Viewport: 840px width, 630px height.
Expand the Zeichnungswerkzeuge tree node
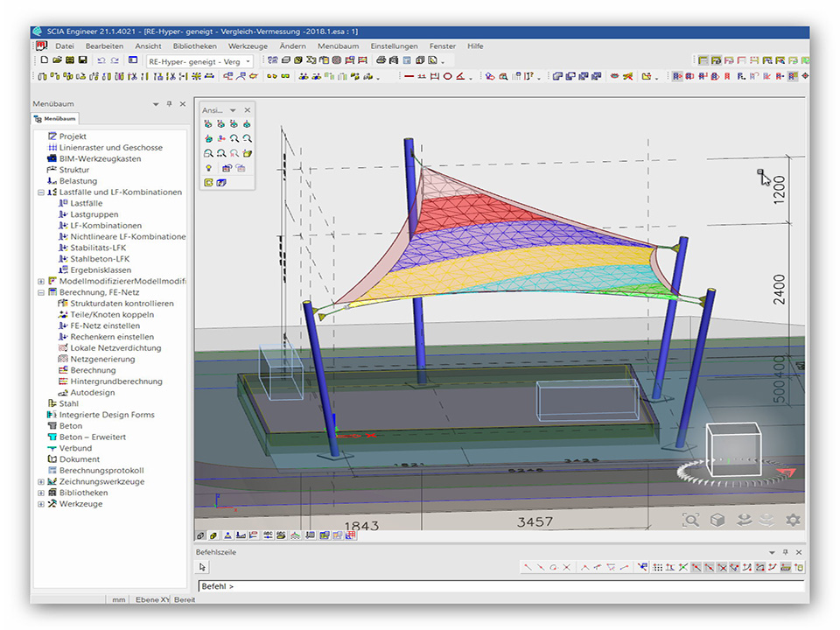(41, 482)
